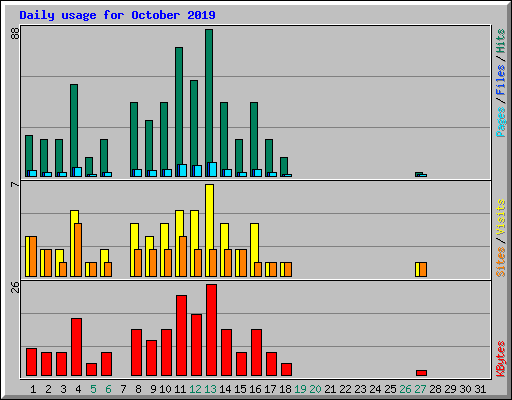Select the cyan pages bar for day 4
The image size is (512, 400).
pyautogui.click(x=78, y=172)
